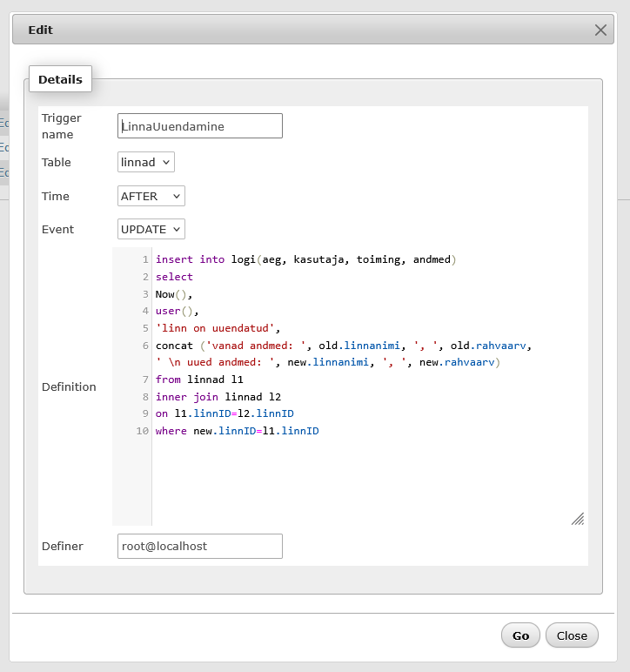Viewport: 630px width, 672px height.
Task: Open the Event dropdown set to UPDATE
Action: [151, 230]
